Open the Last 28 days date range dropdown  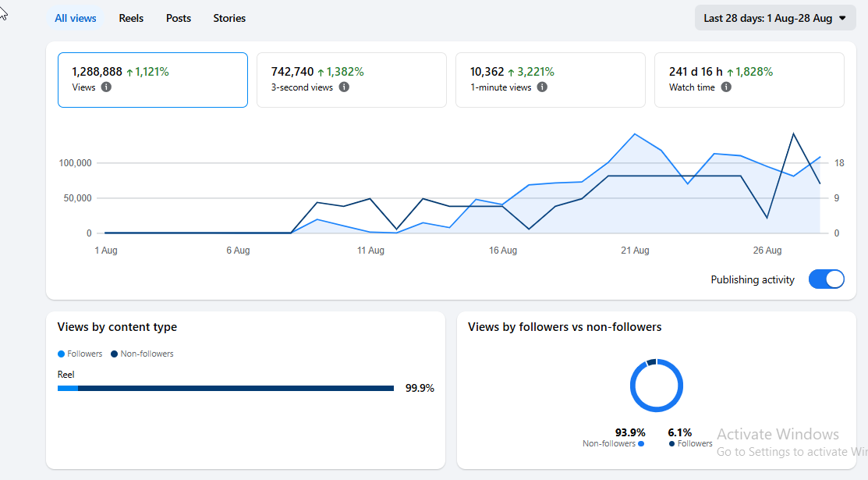pyautogui.click(x=775, y=18)
